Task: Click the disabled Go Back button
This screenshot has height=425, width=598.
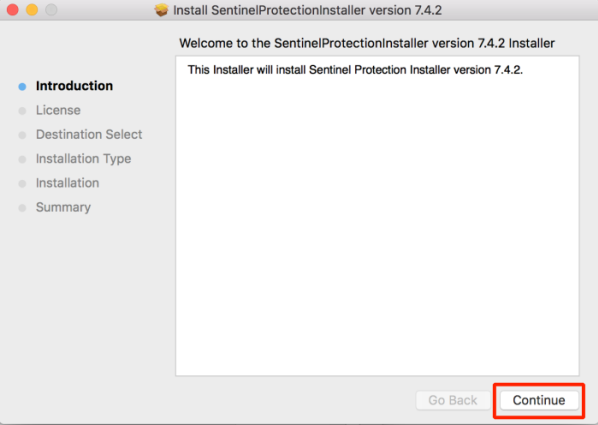Action: 453,400
